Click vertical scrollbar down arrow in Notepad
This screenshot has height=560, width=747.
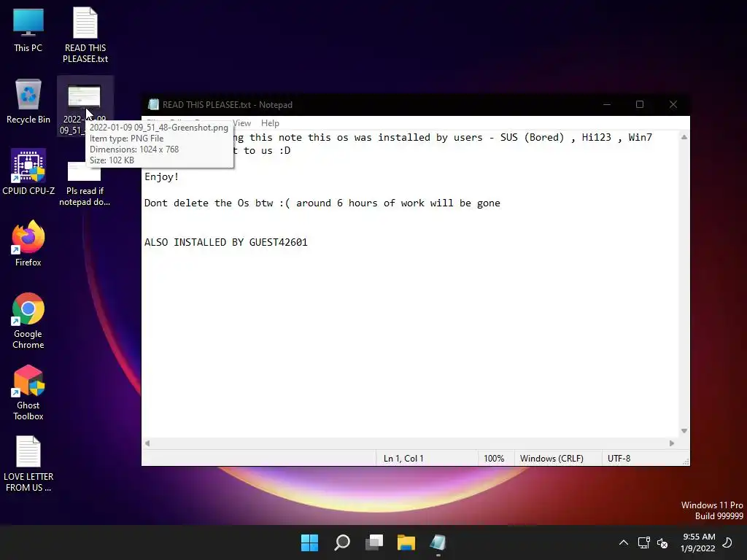click(x=684, y=431)
